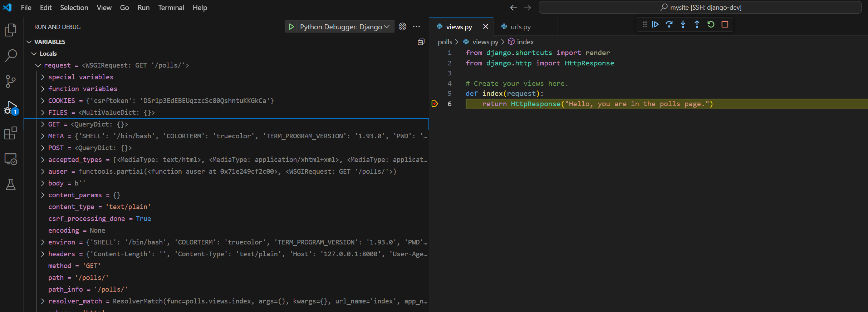Open the Search view in activity bar
868x312 pixels.
[11, 56]
